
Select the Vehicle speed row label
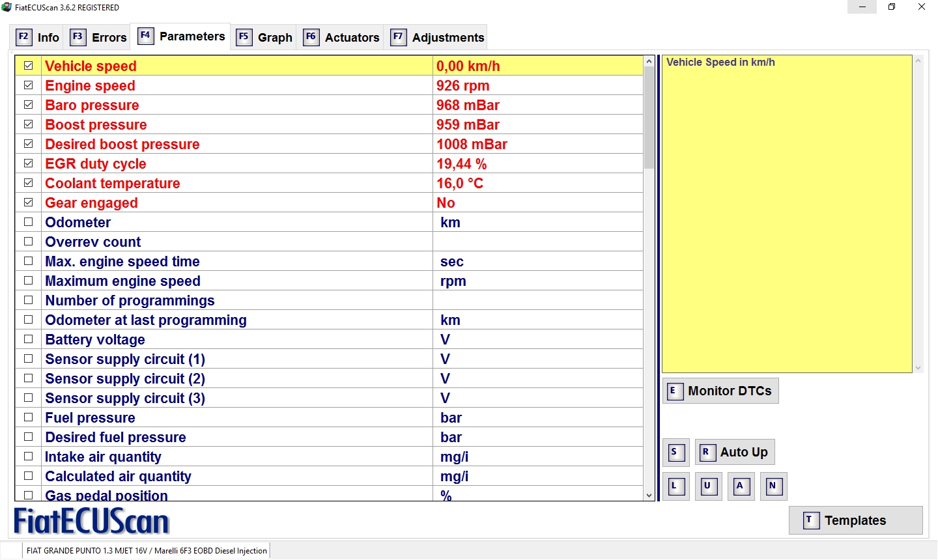pyautogui.click(x=91, y=66)
